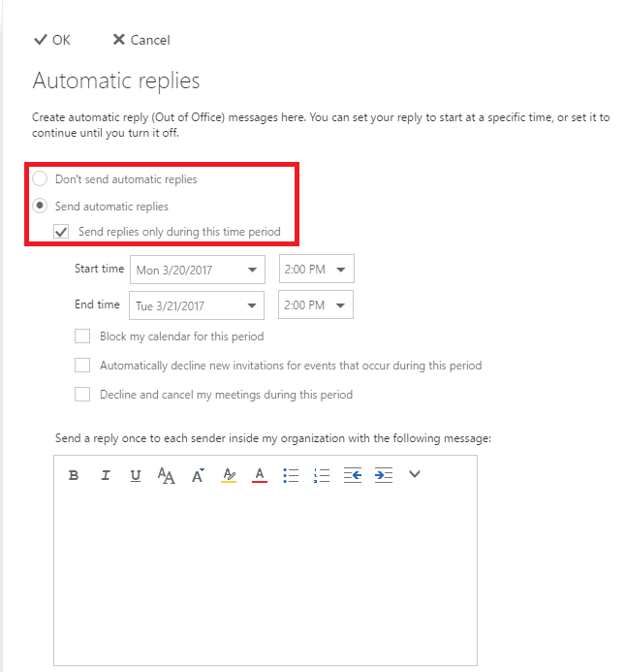The height and width of the screenshot is (672, 625).
Task: Open the End time 2:00 PM dropdown
Action: point(316,304)
